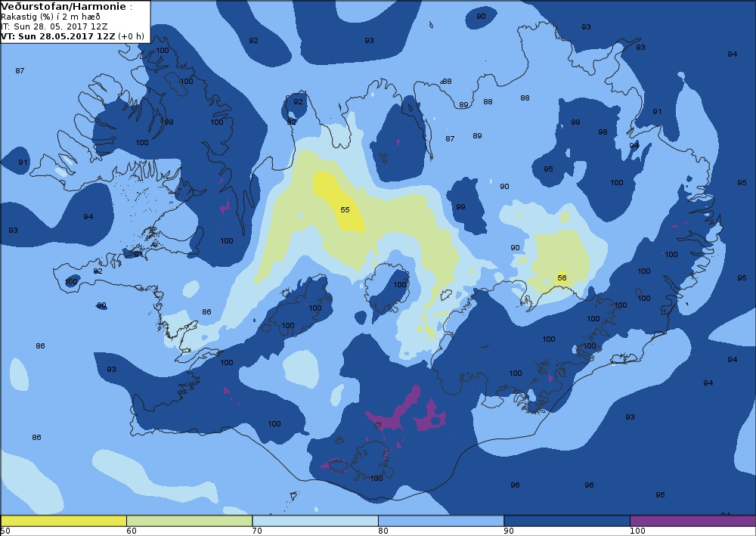Click the purple above-100 legend swatch
Screen dimensions: 756x536
coord(692,521)
